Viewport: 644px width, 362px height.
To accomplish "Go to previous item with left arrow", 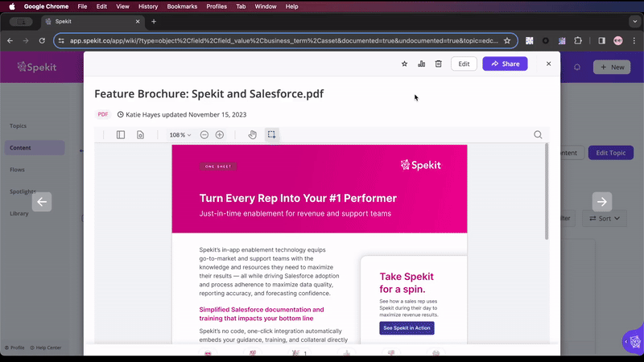I will [x=42, y=202].
